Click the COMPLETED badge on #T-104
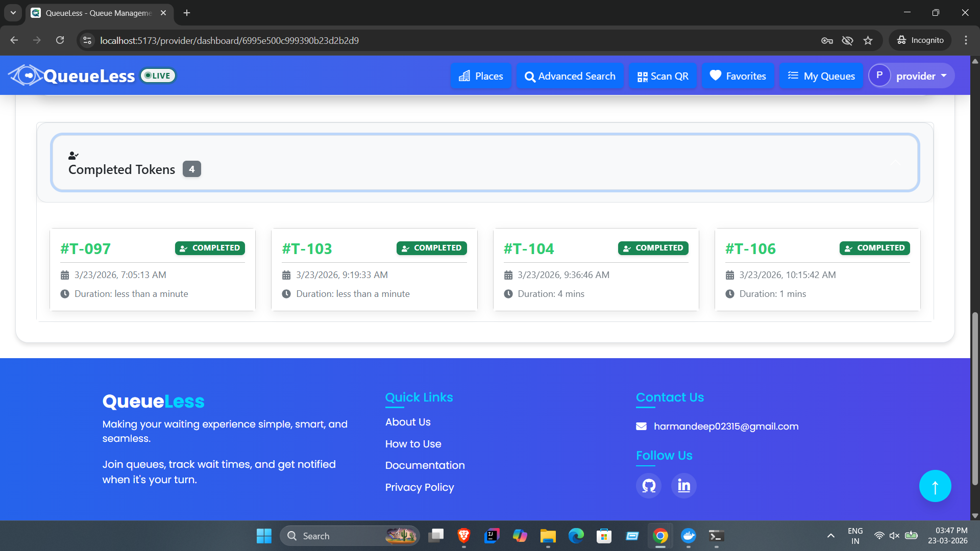Image resolution: width=980 pixels, height=551 pixels. click(653, 248)
